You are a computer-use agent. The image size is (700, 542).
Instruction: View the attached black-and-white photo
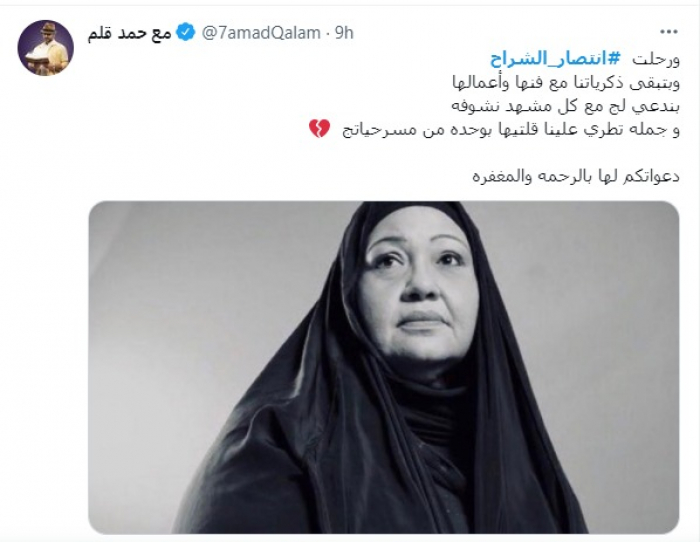383,367
